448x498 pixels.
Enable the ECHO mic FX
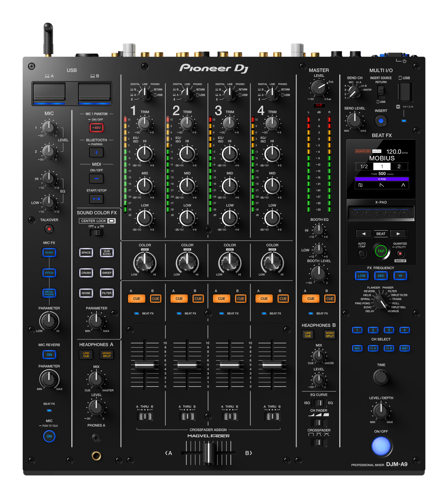(x=49, y=253)
